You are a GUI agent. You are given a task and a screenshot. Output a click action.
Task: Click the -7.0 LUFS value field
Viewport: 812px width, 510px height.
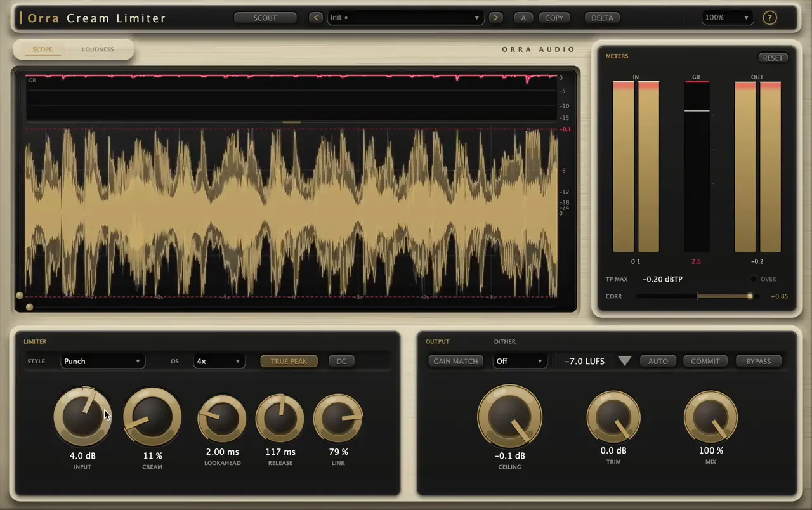coord(584,361)
